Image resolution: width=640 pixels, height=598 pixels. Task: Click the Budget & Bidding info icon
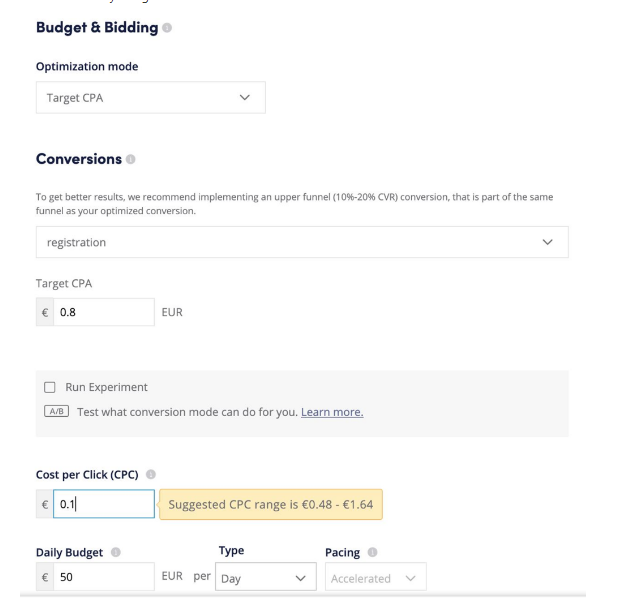pyautogui.click(x=167, y=28)
